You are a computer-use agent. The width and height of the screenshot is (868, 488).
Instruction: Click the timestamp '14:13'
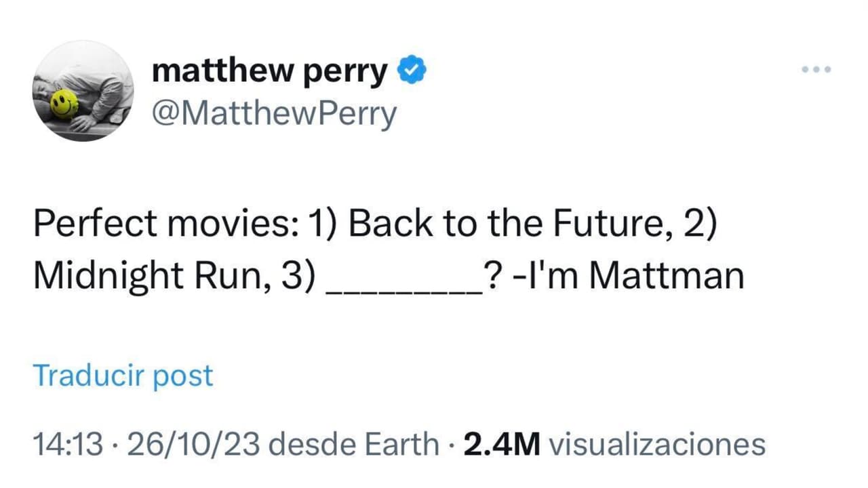pos(68,444)
